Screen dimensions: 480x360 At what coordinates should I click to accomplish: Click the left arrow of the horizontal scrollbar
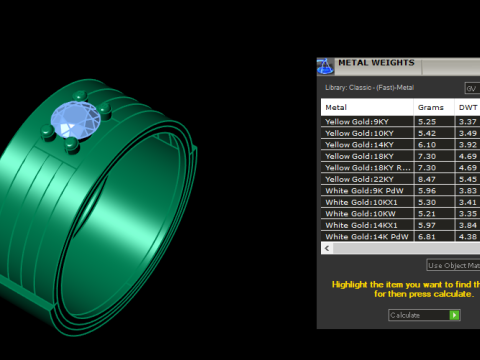coord(327,248)
